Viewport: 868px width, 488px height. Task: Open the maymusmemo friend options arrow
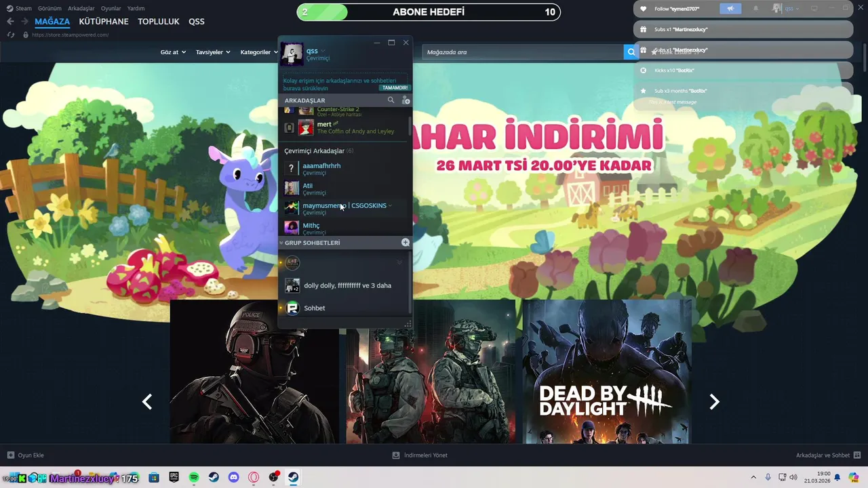(x=391, y=205)
